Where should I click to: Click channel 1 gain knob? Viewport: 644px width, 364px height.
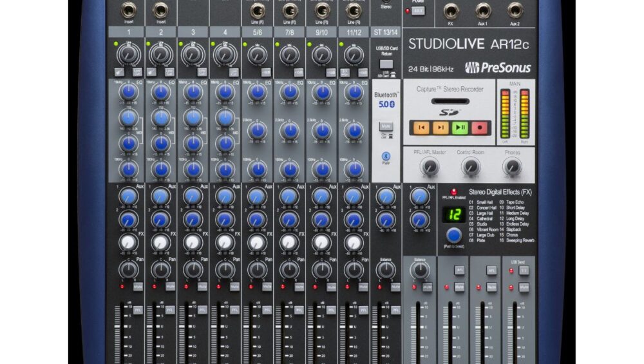(129, 54)
